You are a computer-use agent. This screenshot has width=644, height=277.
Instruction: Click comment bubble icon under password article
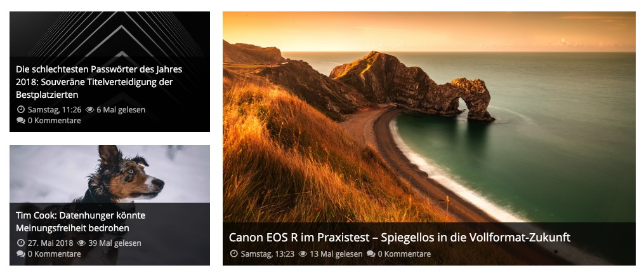pyautogui.click(x=20, y=121)
